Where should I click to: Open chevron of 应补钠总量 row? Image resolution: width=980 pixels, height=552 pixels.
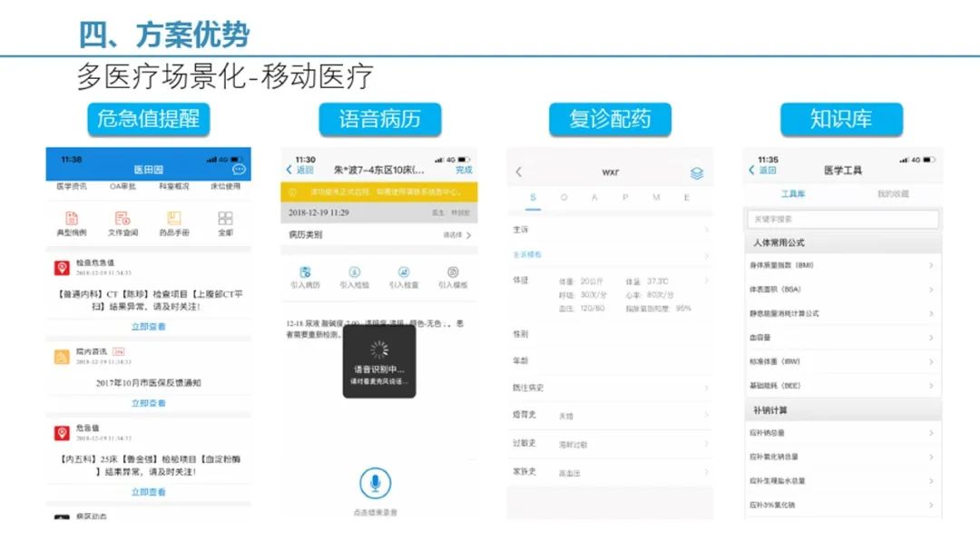point(931,433)
